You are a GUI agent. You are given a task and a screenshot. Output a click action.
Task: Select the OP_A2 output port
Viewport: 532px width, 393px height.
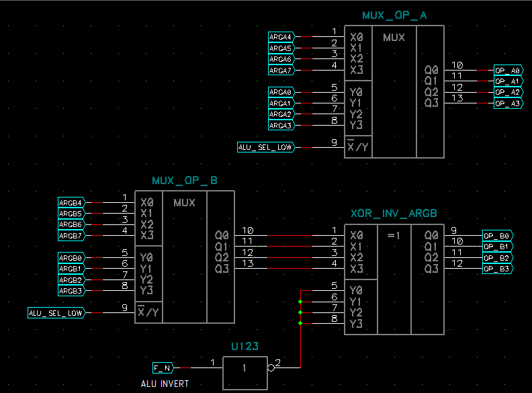pos(508,93)
